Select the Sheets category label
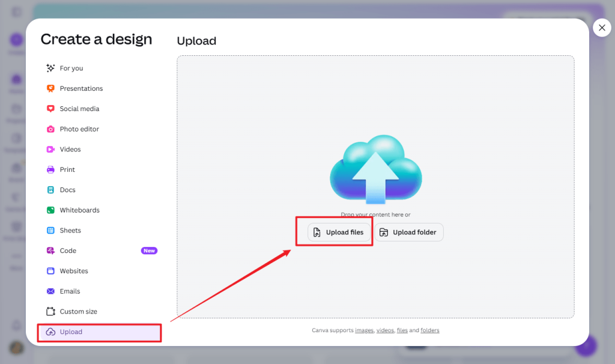 [x=70, y=230]
